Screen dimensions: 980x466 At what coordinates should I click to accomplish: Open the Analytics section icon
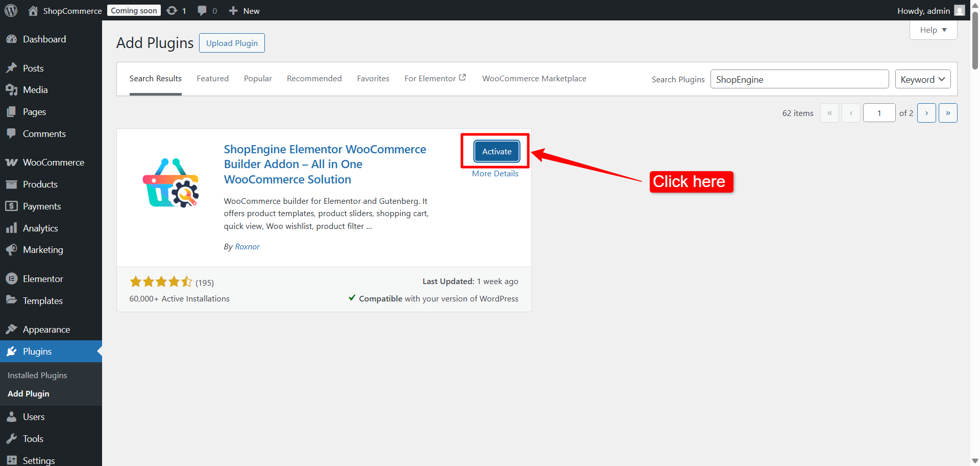pos(12,228)
